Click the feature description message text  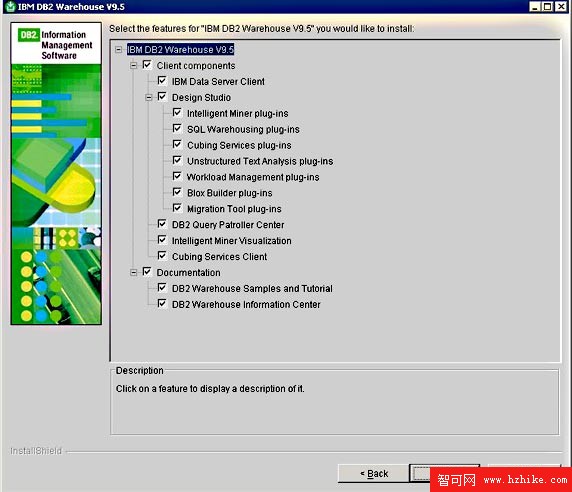210,389
